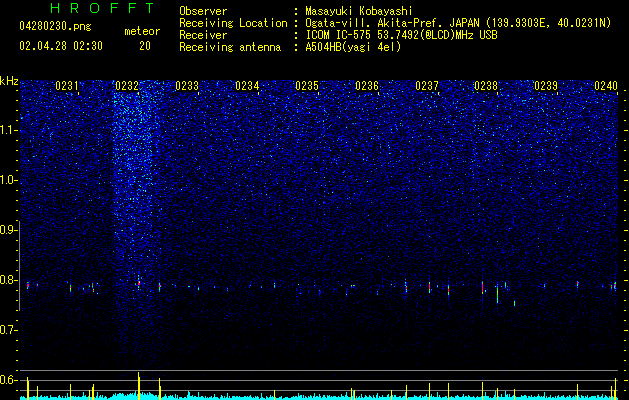
Task: Click the tallest yellow spike in level graph
Action: point(138,385)
